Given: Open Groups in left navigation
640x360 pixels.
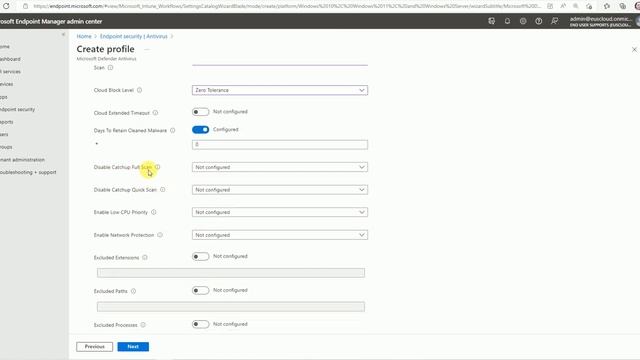Looking at the screenshot, I should pyautogui.click(x=6, y=147).
